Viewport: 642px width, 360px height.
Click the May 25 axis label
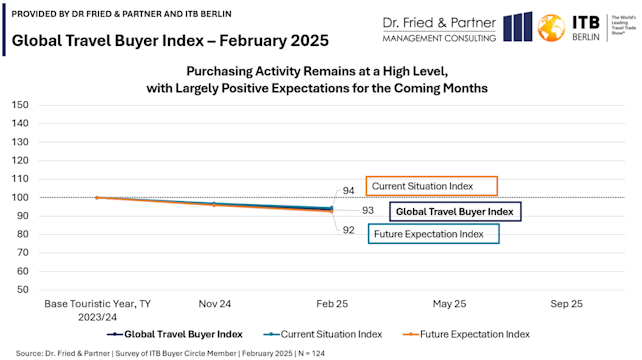(x=449, y=304)
